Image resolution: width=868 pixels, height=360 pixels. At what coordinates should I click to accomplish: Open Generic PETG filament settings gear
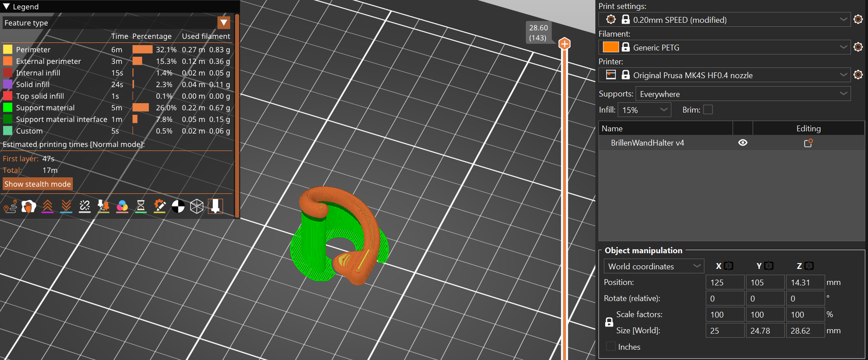click(x=858, y=47)
